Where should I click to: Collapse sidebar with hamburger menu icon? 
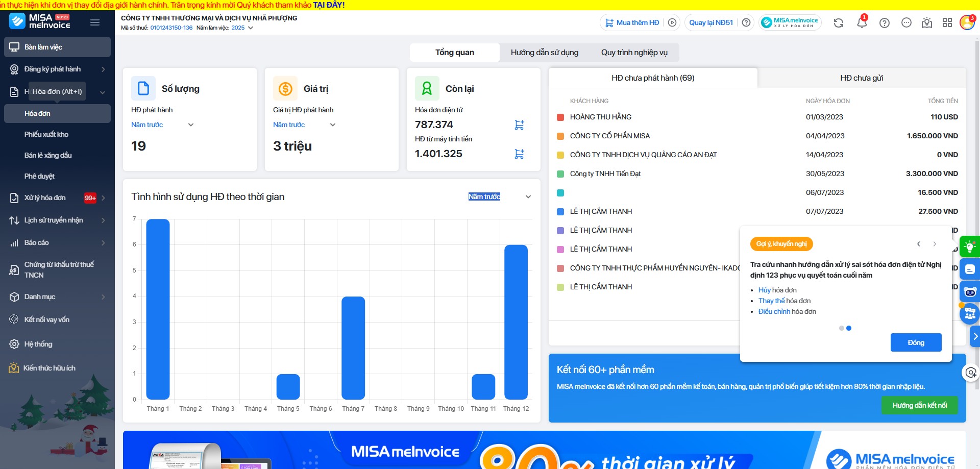[x=95, y=22]
